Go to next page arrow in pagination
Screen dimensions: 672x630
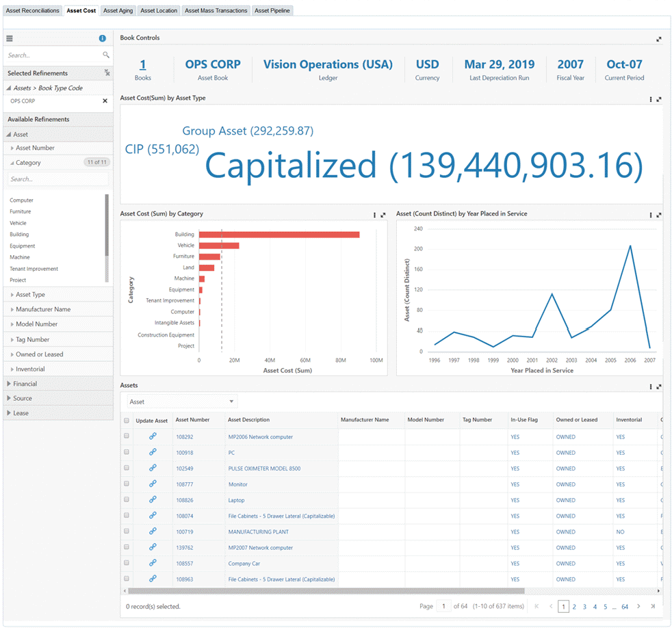tap(638, 607)
